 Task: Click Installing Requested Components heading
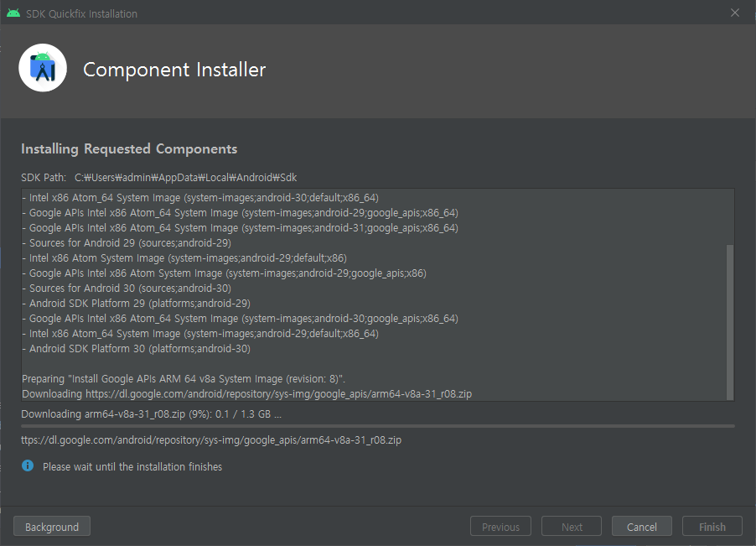tap(129, 149)
